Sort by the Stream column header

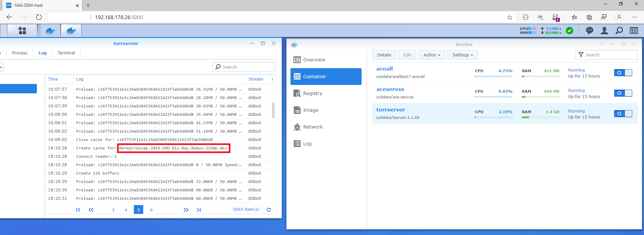tap(257, 79)
